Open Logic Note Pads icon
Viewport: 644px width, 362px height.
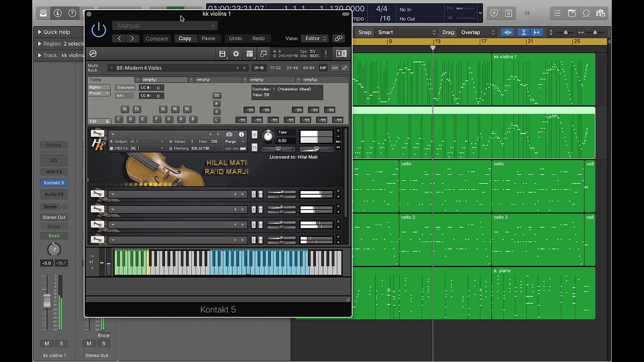tap(572, 13)
